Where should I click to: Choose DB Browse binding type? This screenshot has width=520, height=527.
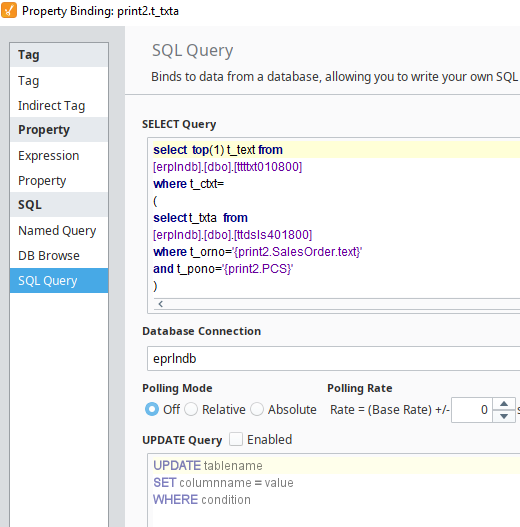tap(59, 255)
